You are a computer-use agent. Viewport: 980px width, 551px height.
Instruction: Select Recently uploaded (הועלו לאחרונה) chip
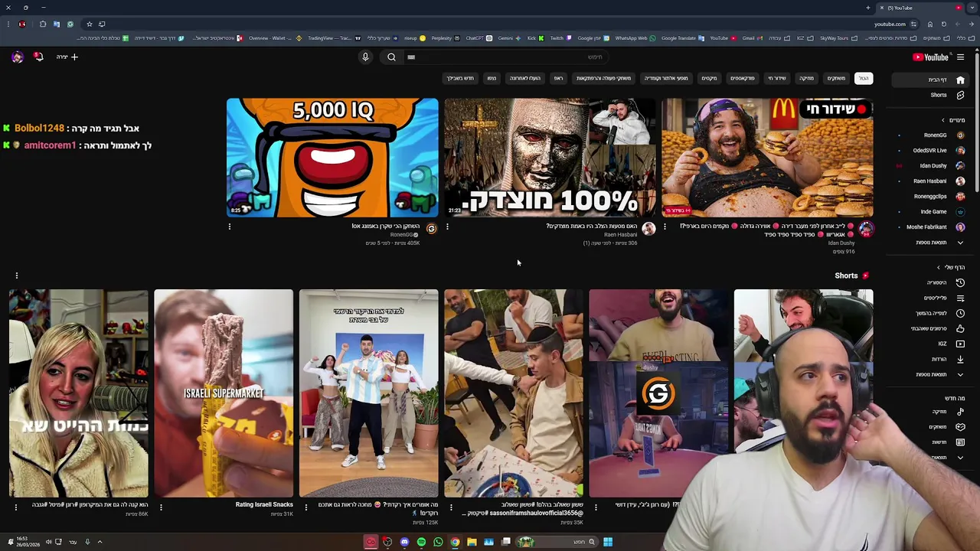(x=525, y=78)
